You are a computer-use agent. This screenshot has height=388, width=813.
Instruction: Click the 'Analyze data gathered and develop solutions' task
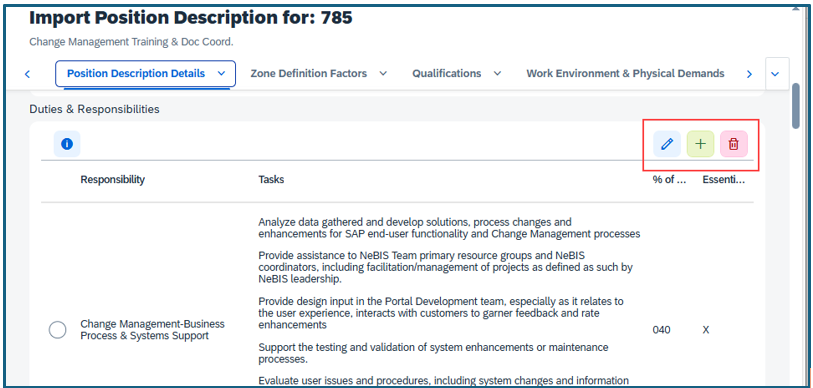pyautogui.click(x=449, y=228)
